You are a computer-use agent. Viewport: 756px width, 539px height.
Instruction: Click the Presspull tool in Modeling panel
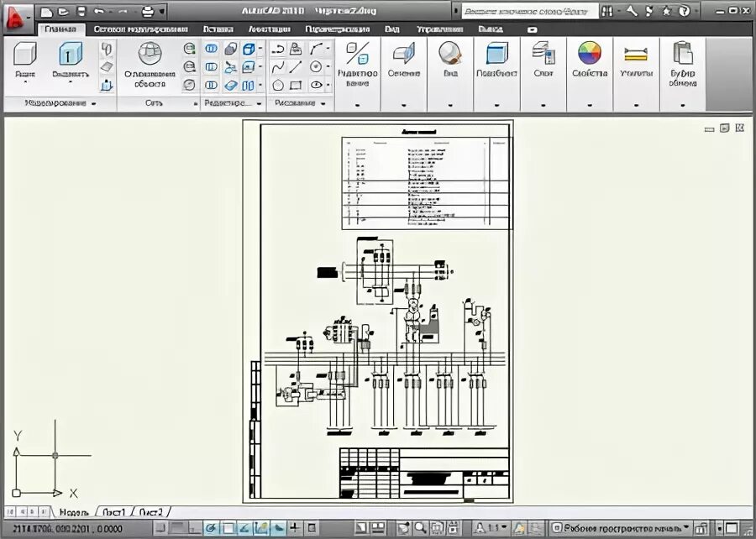107,86
